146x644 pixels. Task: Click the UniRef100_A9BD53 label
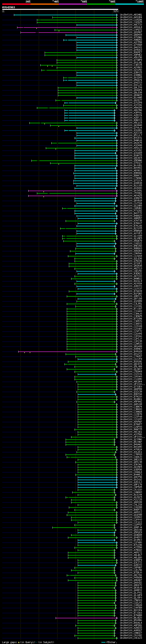[131, 40]
